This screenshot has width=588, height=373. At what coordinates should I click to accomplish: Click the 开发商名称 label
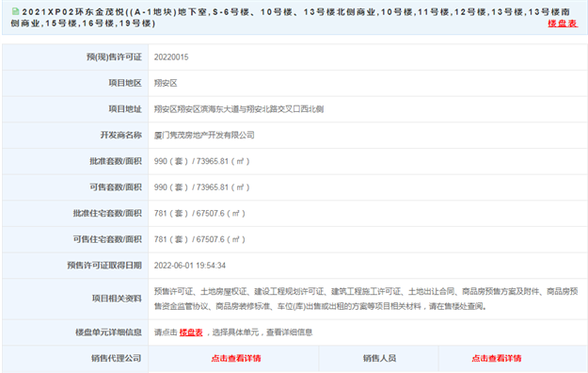(x=120, y=136)
